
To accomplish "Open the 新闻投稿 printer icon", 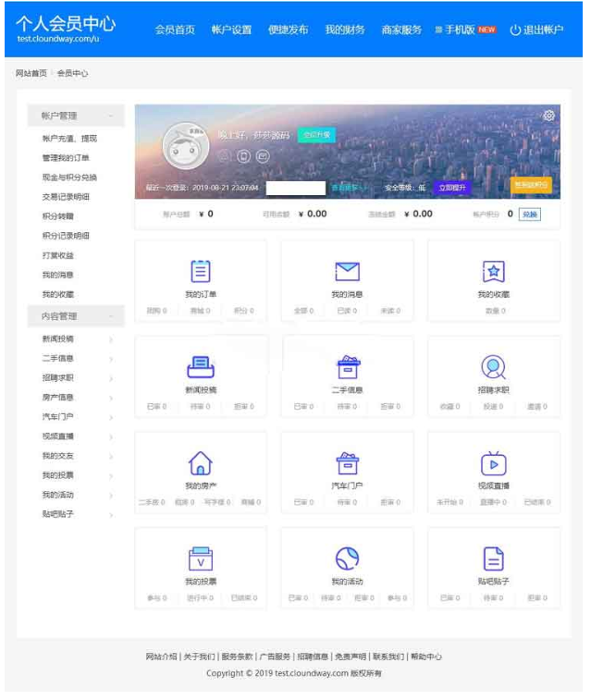I will pyautogui.click(x=201, y=367).
